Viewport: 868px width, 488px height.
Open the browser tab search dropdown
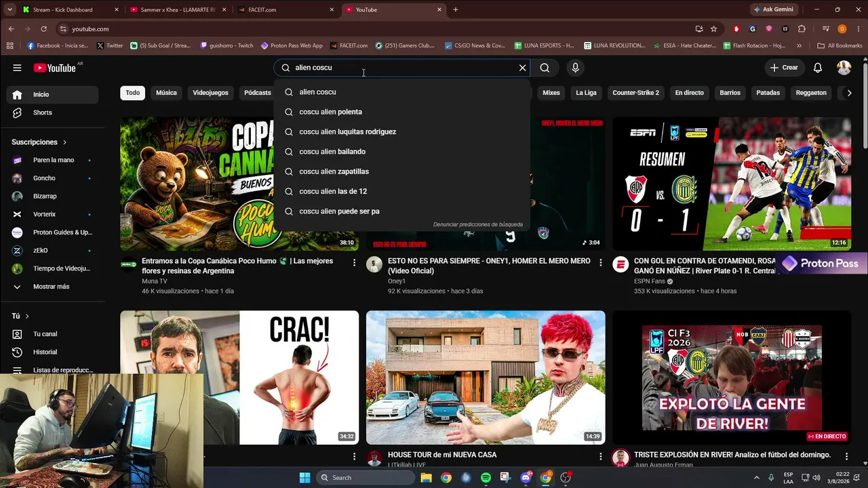9,9
